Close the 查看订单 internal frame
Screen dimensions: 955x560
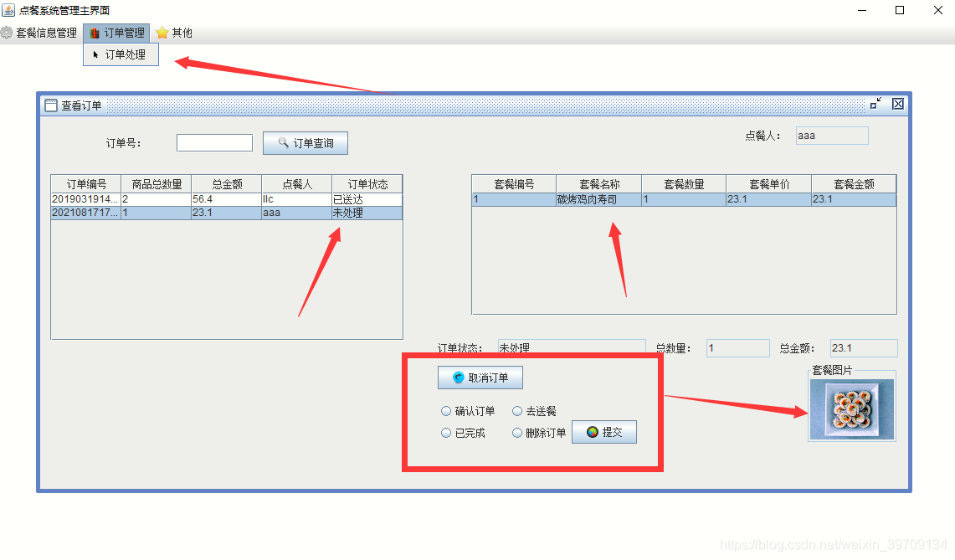click(x=898, y=104)
